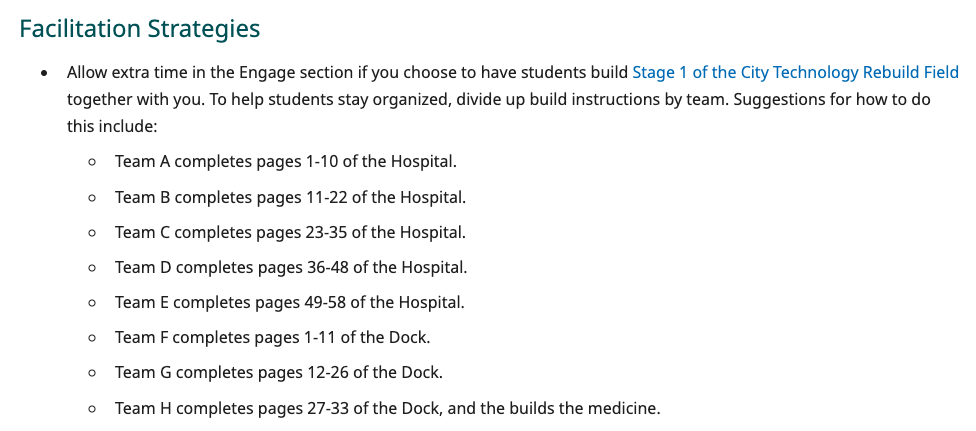Click the hollow bullet beside Team C
Screen dimensions: 976x431
tap(92, 232)
